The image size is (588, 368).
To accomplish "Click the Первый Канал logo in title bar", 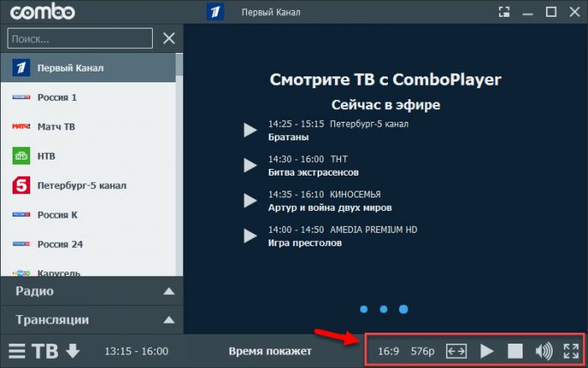I will click(215, 12).
